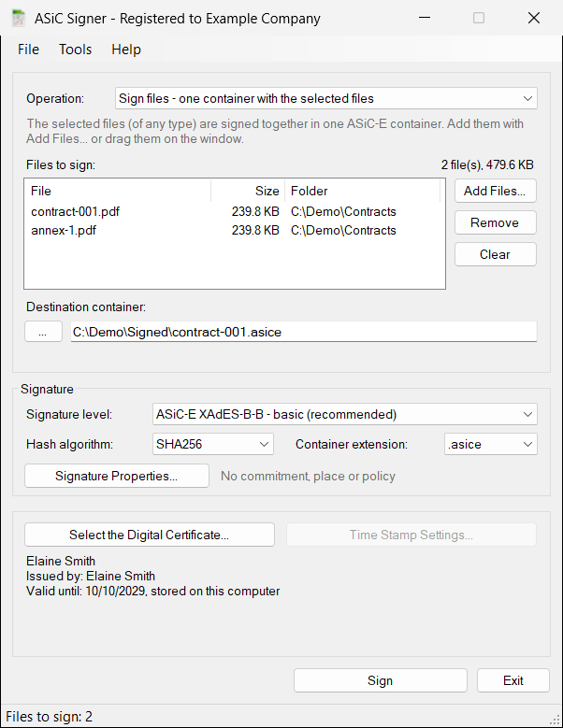Click the Exit button
The image size is (563, 728).
coord(512,680)
